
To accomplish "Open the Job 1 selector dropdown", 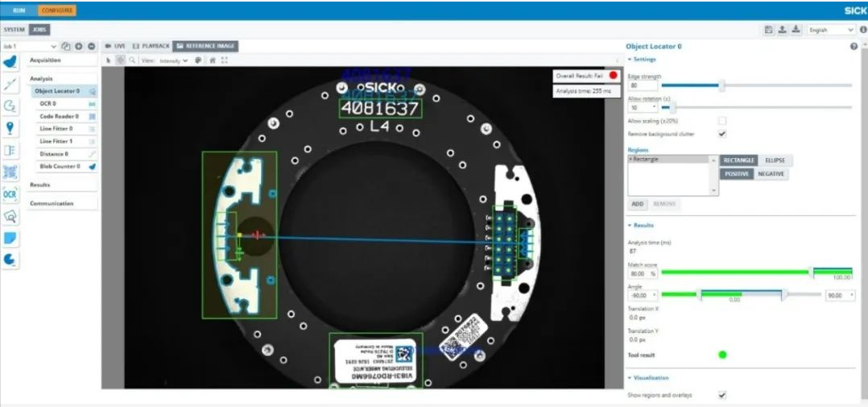I will tap(29, 47).
